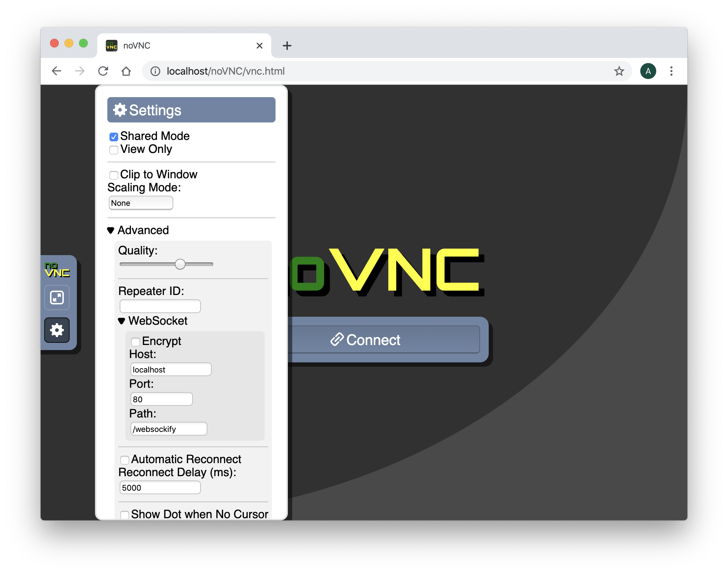728x574 pixels.
Task: Open the Scaling Mode dropdown
Action: click(x=140, y=203)
